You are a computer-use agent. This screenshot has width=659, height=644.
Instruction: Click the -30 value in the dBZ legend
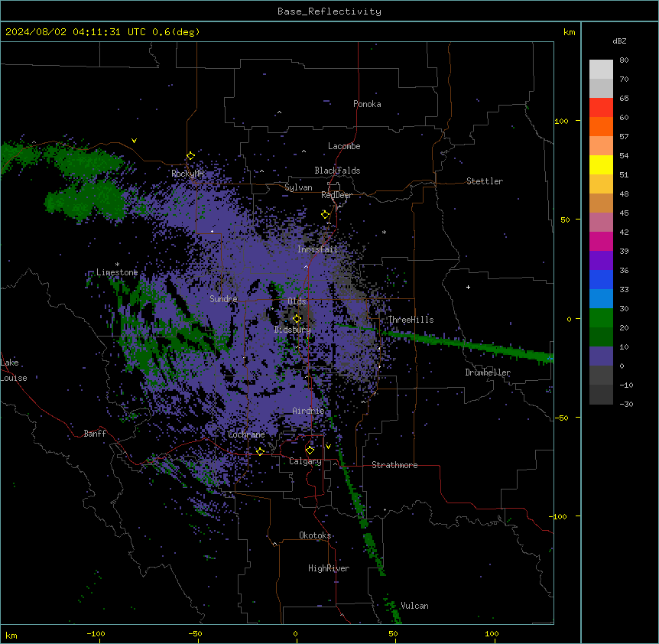(x=626, y=405)
